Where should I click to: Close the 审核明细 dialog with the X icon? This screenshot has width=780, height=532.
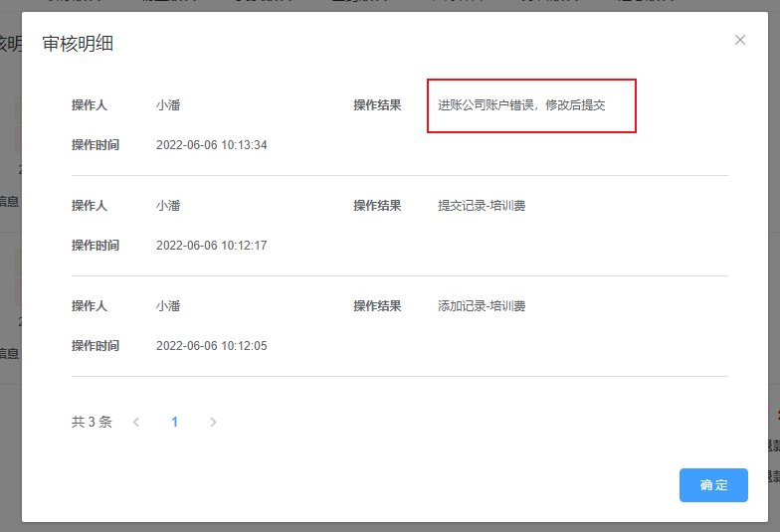(740, 40)
